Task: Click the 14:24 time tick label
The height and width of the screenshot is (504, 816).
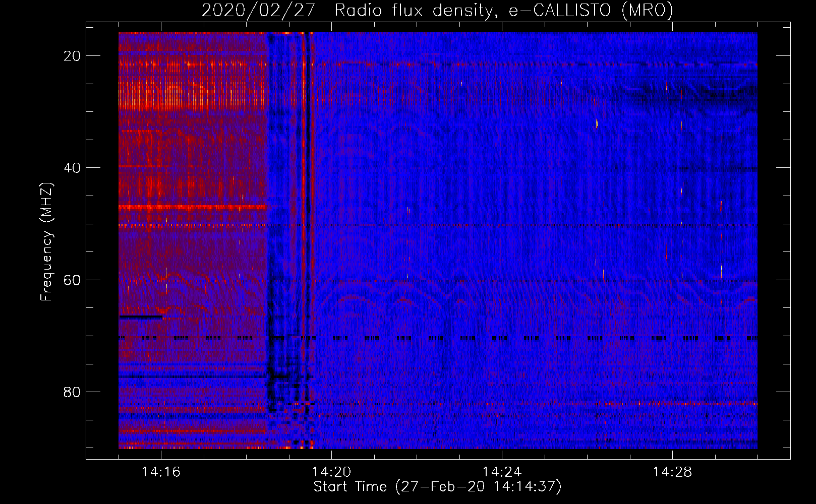Action: pyautogui.click(x=502, y=472)
